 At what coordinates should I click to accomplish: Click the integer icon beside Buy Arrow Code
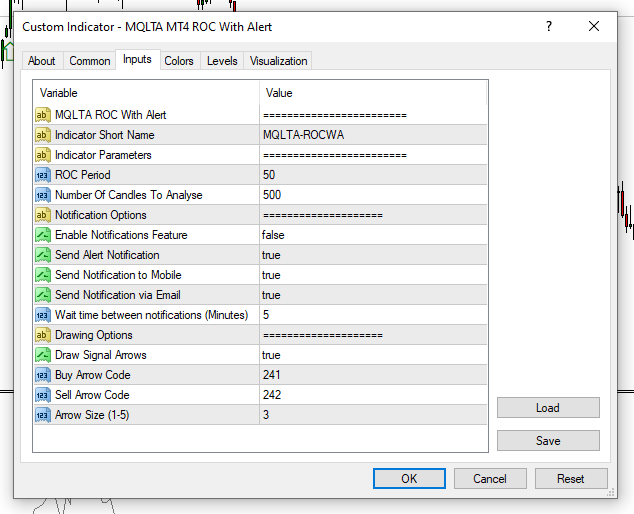43,375
